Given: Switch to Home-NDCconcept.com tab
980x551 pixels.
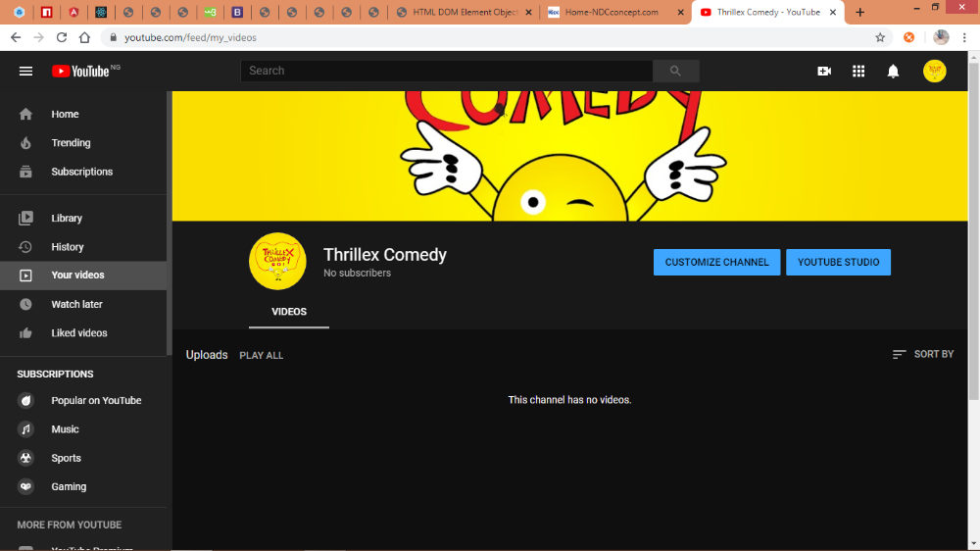Looking at the screenshot, I should click(x=615, y=12).
